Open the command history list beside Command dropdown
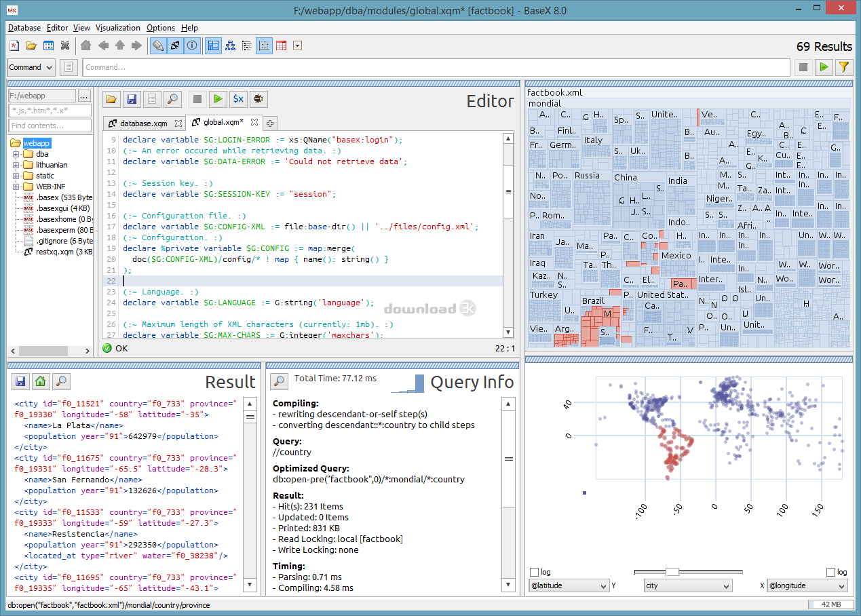This screenshot has height=616, width=861. 69,67
